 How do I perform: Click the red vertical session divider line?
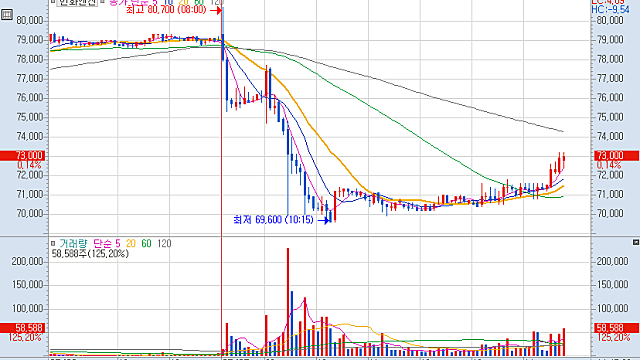pyautogui.click(x=222, y=180)
